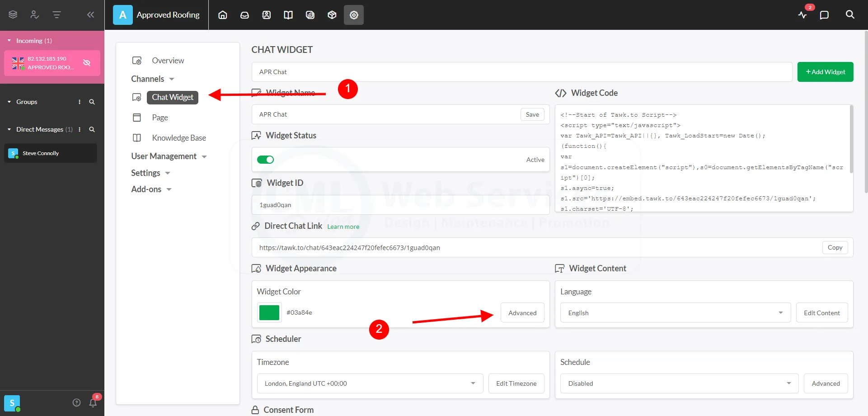Open the search icon in top right
This screenshot has height=416, width=868.
pyautogui.click(x=849, y=14)
